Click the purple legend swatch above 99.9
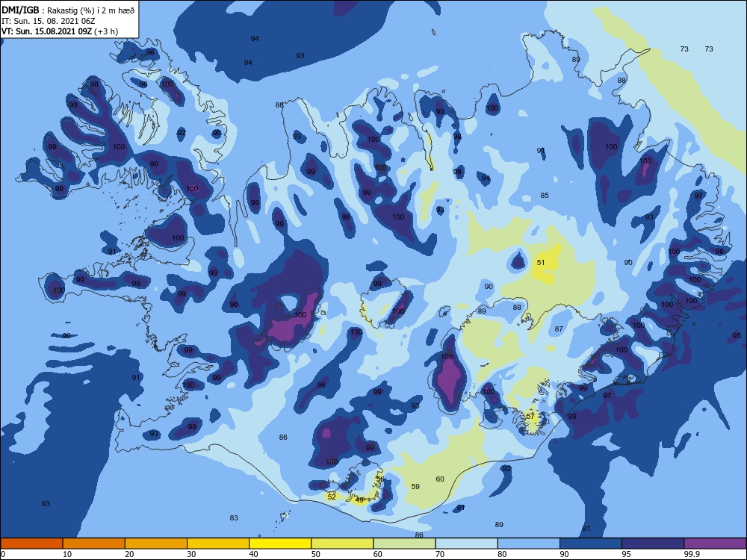The image size is (747, 560). (715, 544)
